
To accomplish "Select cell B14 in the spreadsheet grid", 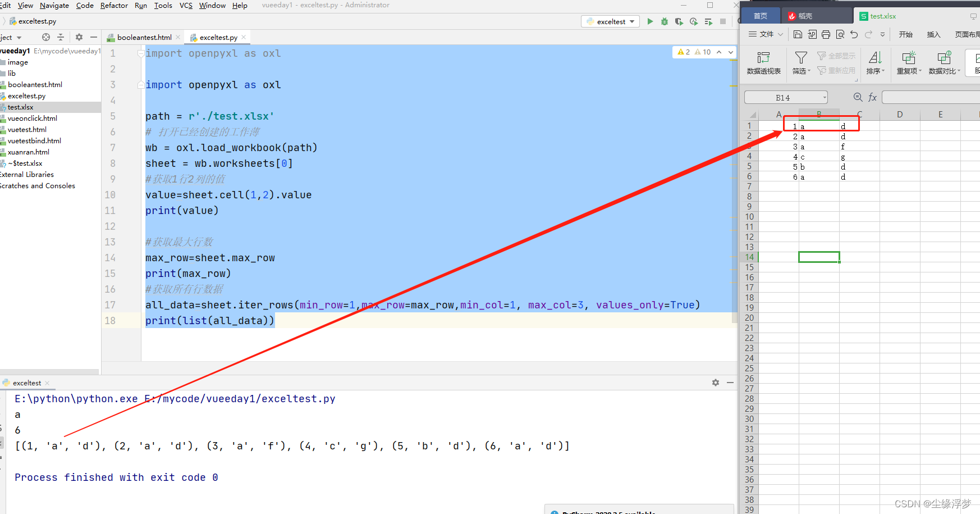I will [819, 257].
